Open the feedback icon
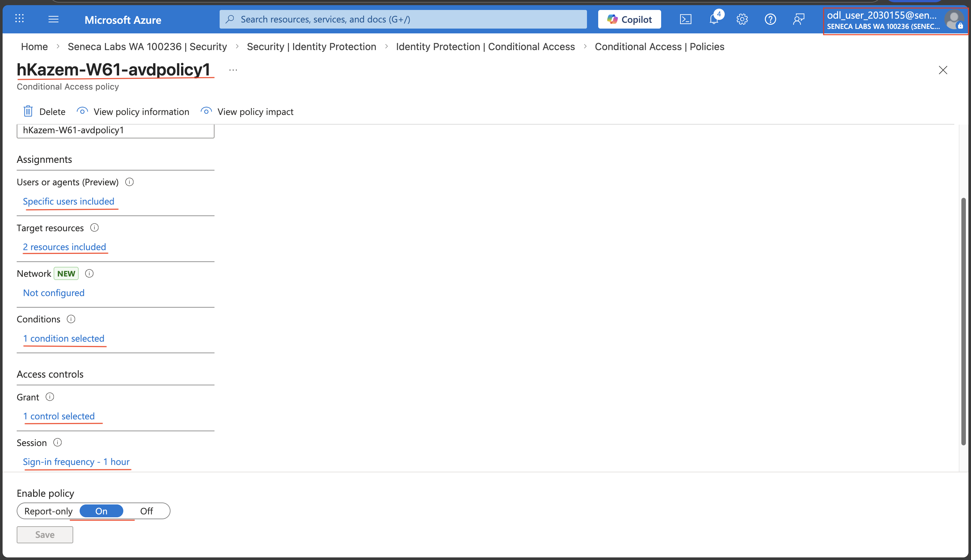 pyautogui.click(x=799, y=19)
